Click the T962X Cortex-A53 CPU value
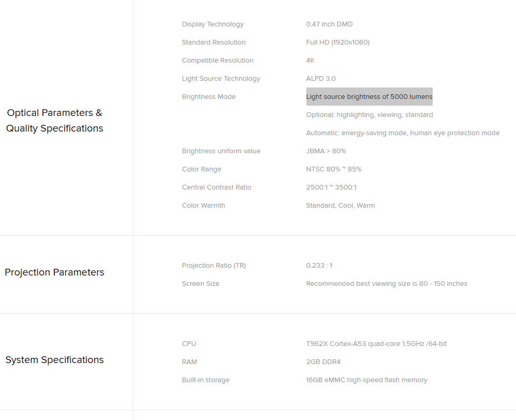 point(376,344)
